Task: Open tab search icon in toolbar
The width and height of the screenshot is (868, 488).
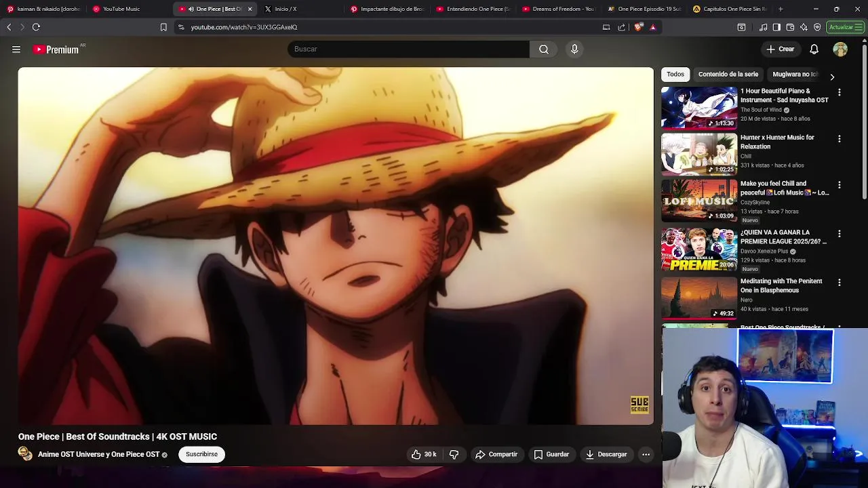Action: tap(741, 27)
